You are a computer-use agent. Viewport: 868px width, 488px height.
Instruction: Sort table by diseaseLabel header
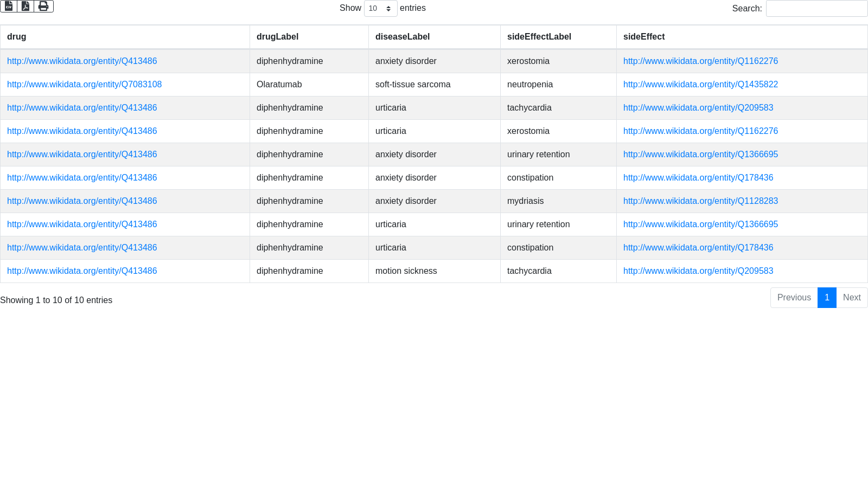402,37
